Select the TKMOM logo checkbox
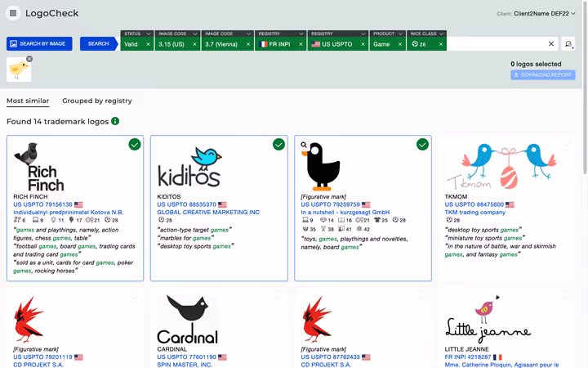This screenshot has width=588, height=368. click(566, 144)
